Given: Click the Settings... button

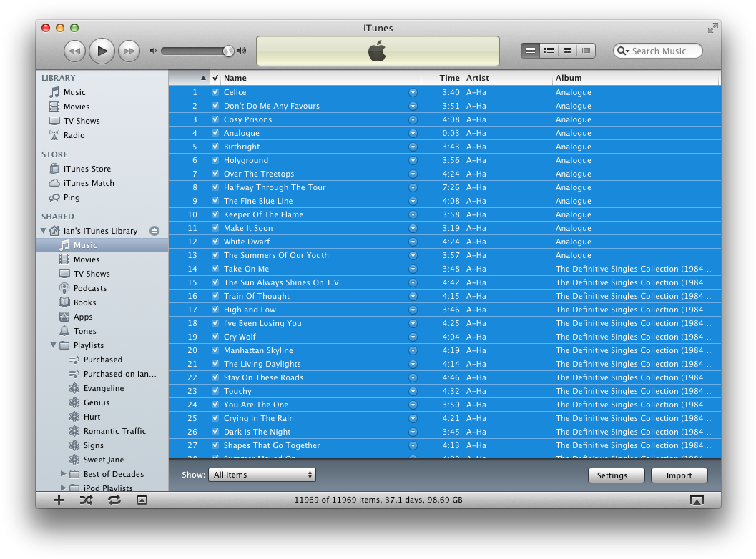Looking at the screenshot, I should (x=616, y=475).
